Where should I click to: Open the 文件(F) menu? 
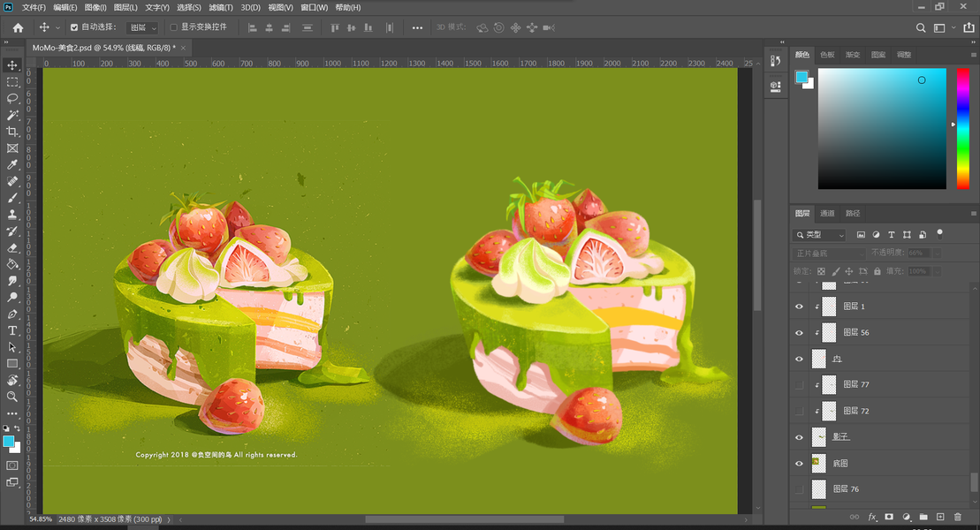[x=34, y=7]
